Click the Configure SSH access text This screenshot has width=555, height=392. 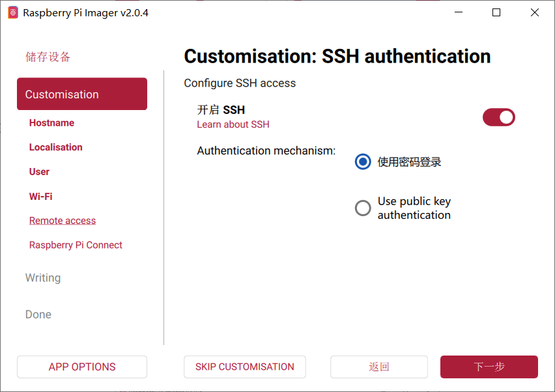click(x=240, y=83)
